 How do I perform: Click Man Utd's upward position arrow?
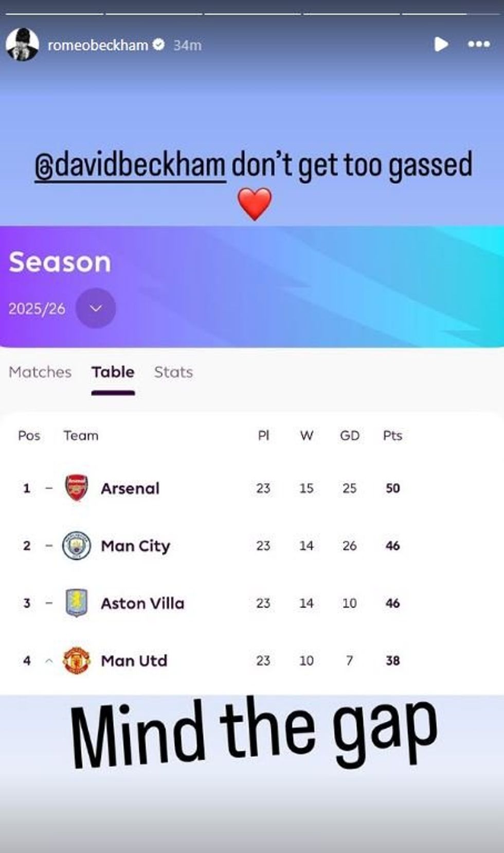click(x=49, y=661)
